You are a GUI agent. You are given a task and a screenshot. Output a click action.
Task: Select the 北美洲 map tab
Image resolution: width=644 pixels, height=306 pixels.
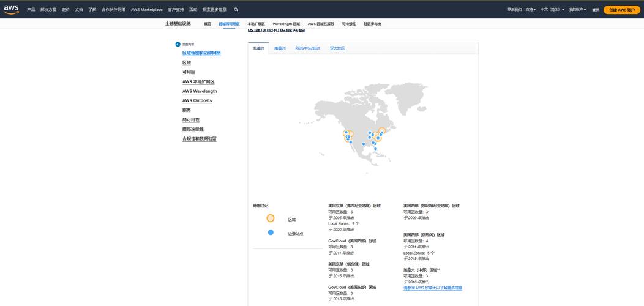click(x=259, y=48)
